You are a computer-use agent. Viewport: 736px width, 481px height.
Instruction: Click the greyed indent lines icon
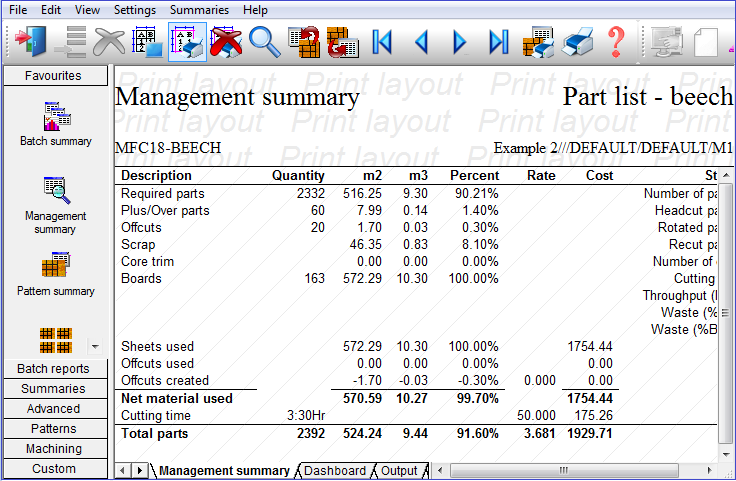70,42
